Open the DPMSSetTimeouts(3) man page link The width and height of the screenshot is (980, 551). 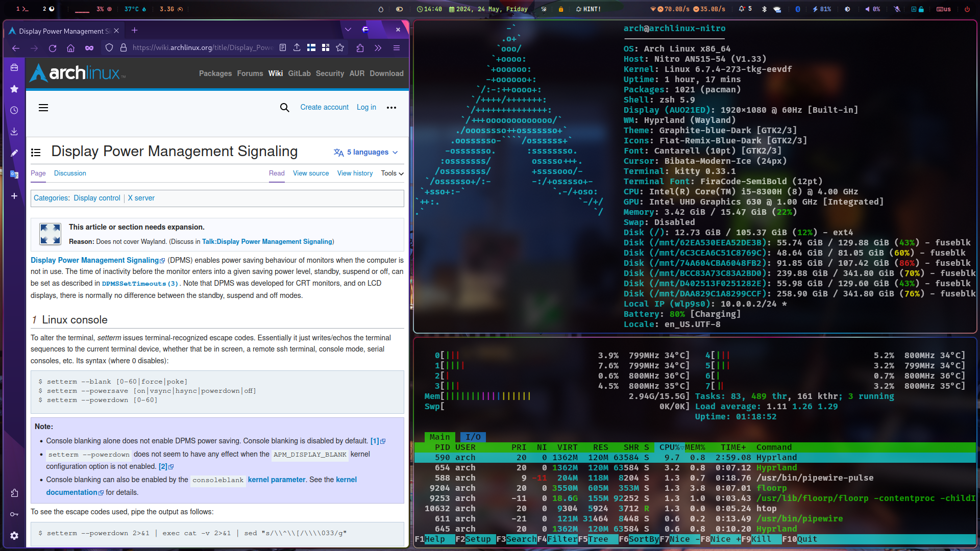click(x=140, y=284)
